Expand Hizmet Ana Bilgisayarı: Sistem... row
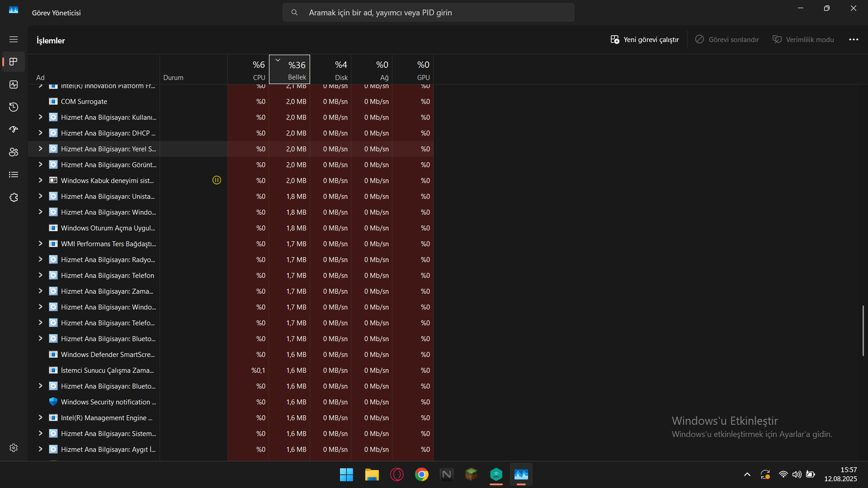 [40, 433]
